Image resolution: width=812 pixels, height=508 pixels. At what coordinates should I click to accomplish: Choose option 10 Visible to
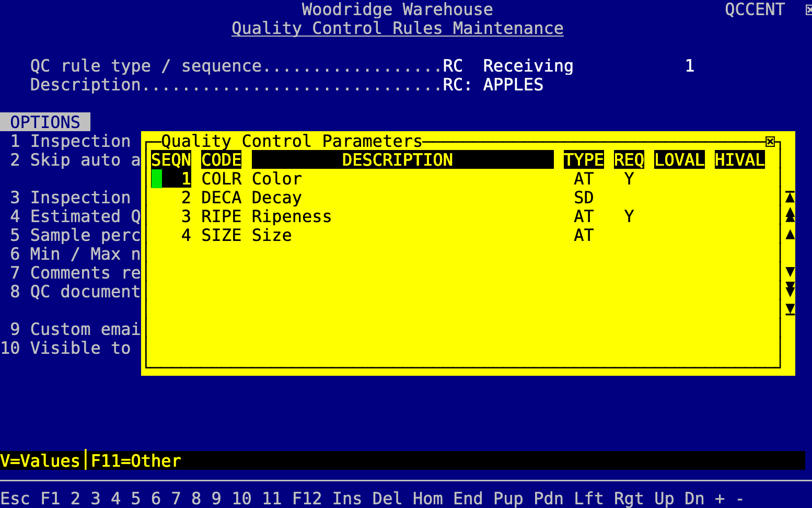[65, 348]
